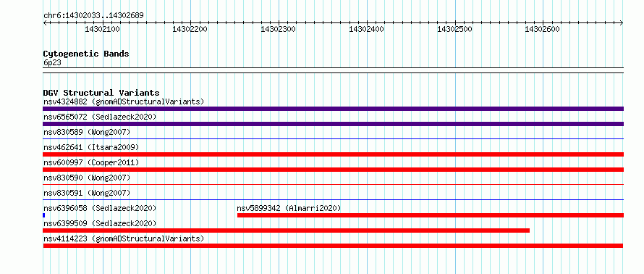Click the red bar for nsv600997

tap(333, 170)
